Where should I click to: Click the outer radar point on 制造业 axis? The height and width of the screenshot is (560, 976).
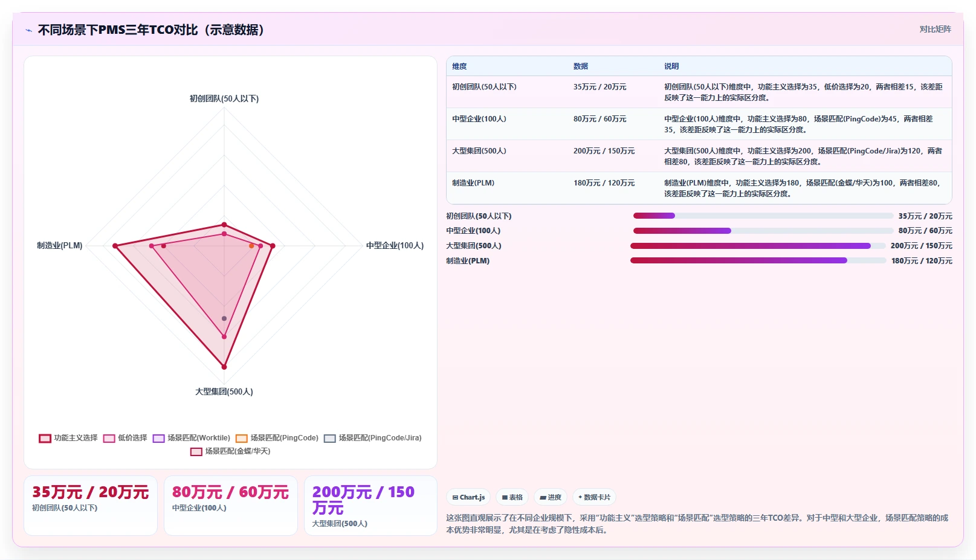pyautogui.click(x=115, y=246)
